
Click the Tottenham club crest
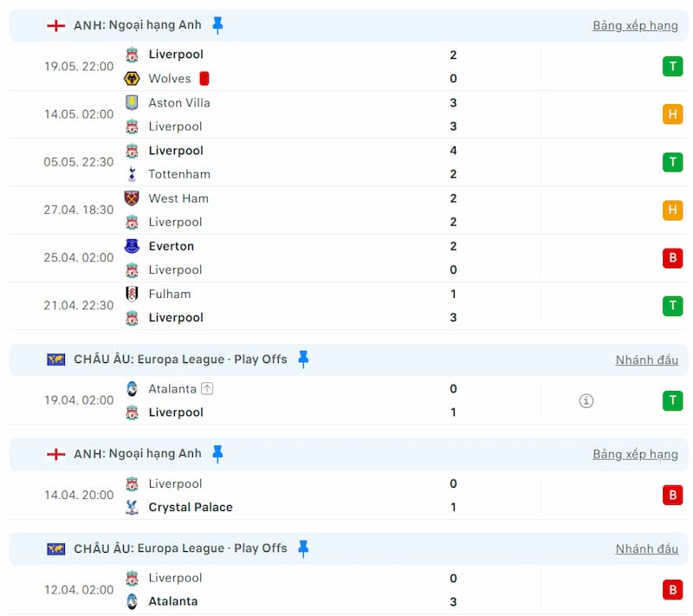(132, 174)
